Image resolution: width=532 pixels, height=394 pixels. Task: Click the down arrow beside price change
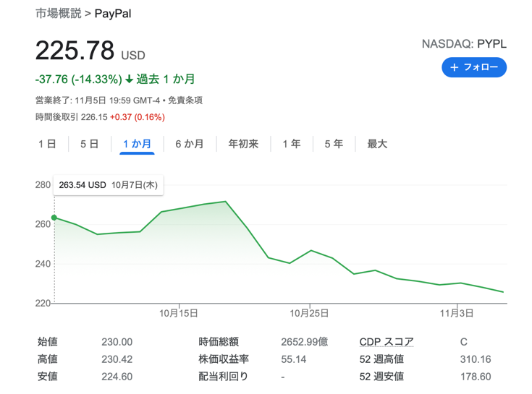pos(129,80)
